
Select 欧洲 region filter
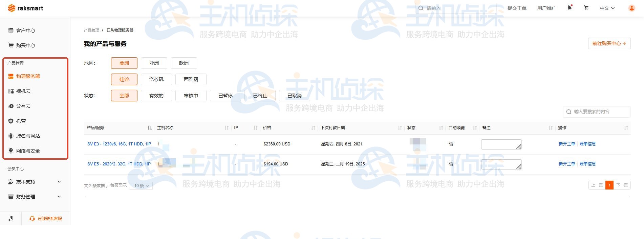[184, 63]
